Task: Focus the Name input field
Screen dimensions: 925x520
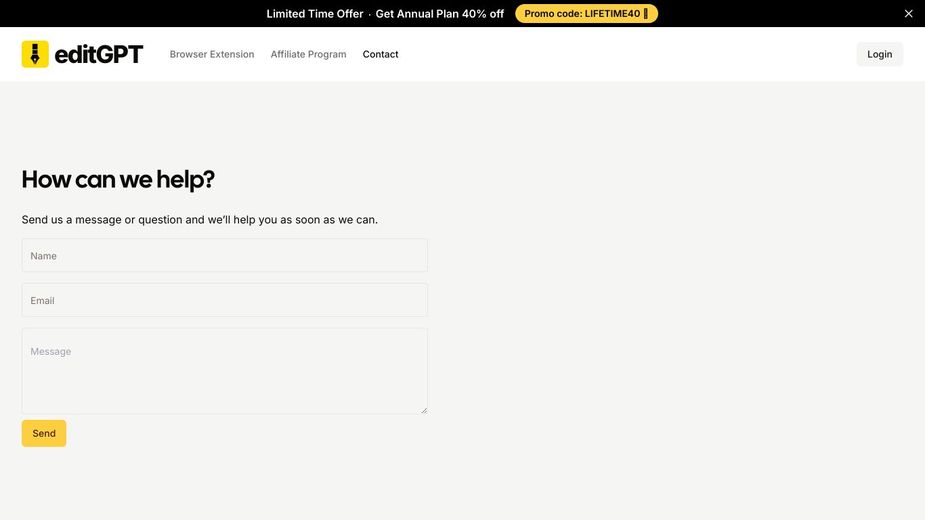Action: coord(225,256)
